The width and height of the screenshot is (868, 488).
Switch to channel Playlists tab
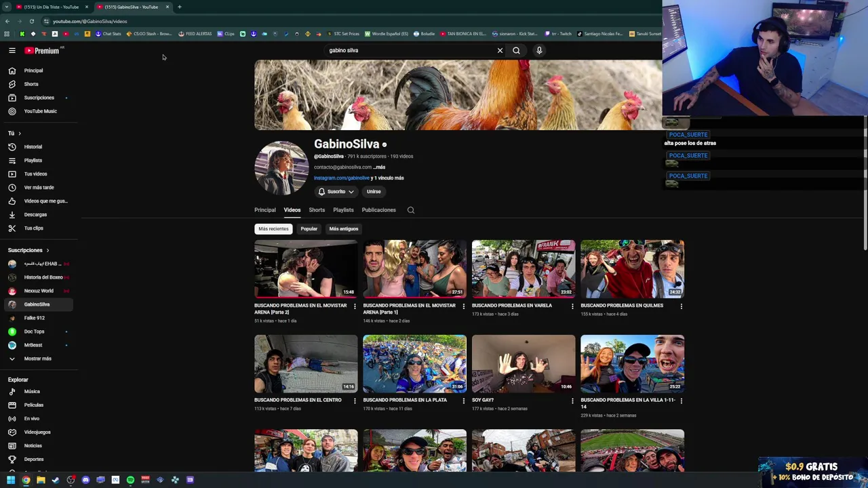coord(343,210)
